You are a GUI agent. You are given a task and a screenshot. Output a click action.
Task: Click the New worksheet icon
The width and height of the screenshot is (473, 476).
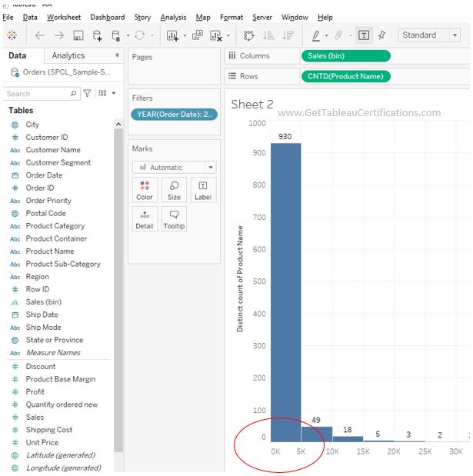pyautogui.click(x=172, y=35)
